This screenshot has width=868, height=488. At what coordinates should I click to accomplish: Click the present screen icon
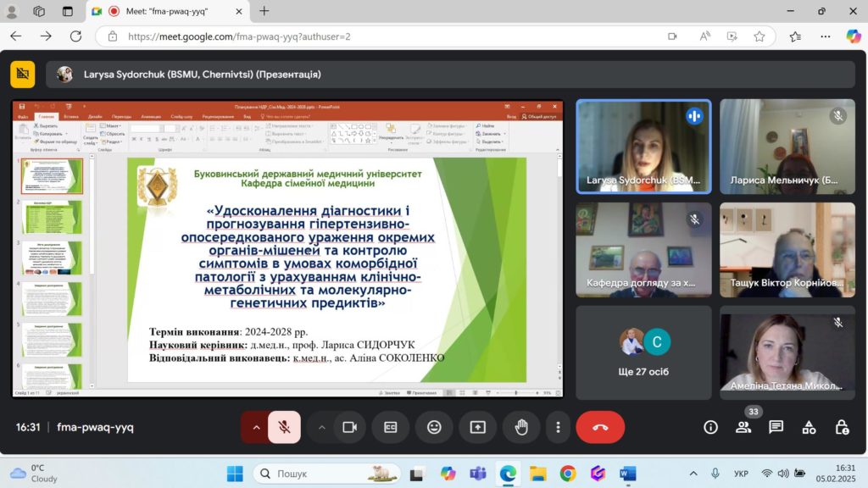pyautogui.click(x=477, y=427)
